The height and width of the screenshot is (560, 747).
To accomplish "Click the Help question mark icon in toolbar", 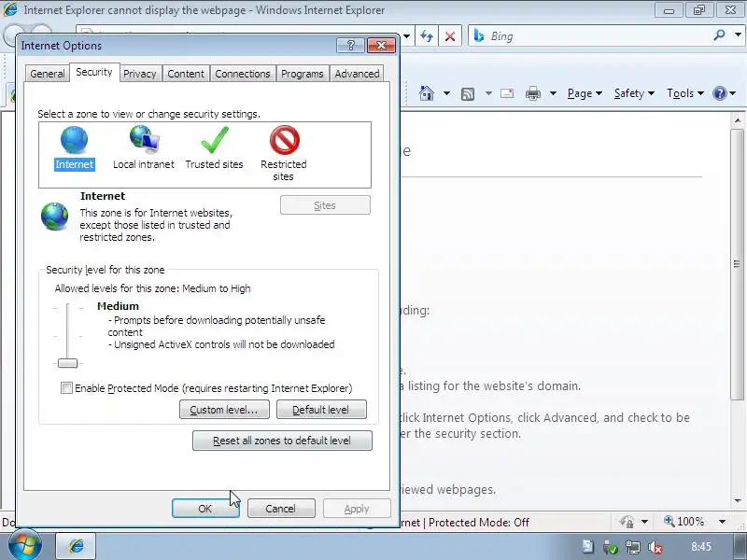I will click(x=719, y=93).
